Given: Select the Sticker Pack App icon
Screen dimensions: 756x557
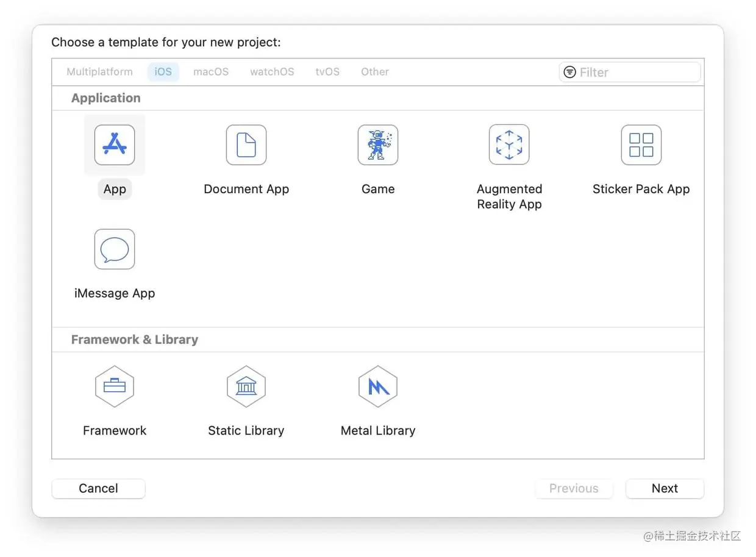Looking at the screenshot, I should click(641, 145).
